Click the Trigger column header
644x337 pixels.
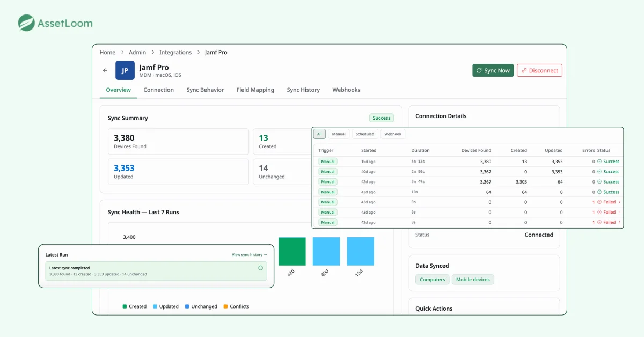(326, 150)
